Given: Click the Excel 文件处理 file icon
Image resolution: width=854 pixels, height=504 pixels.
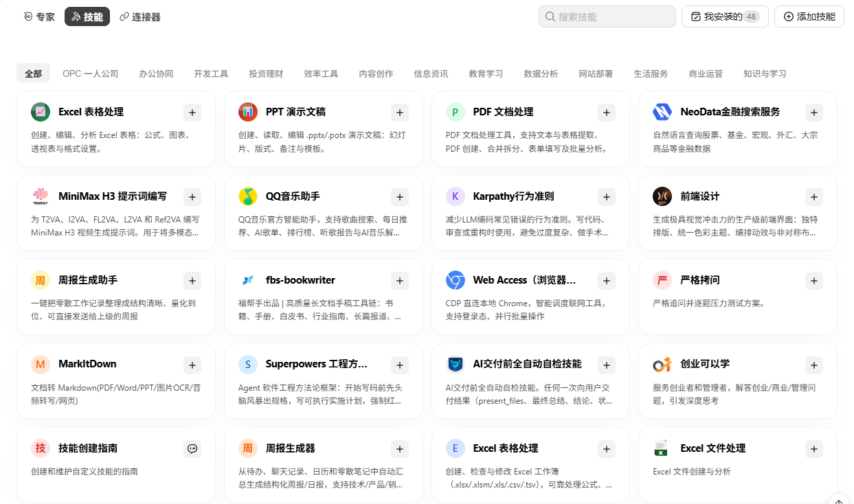Looking at the screenshot, I should 662,448.
